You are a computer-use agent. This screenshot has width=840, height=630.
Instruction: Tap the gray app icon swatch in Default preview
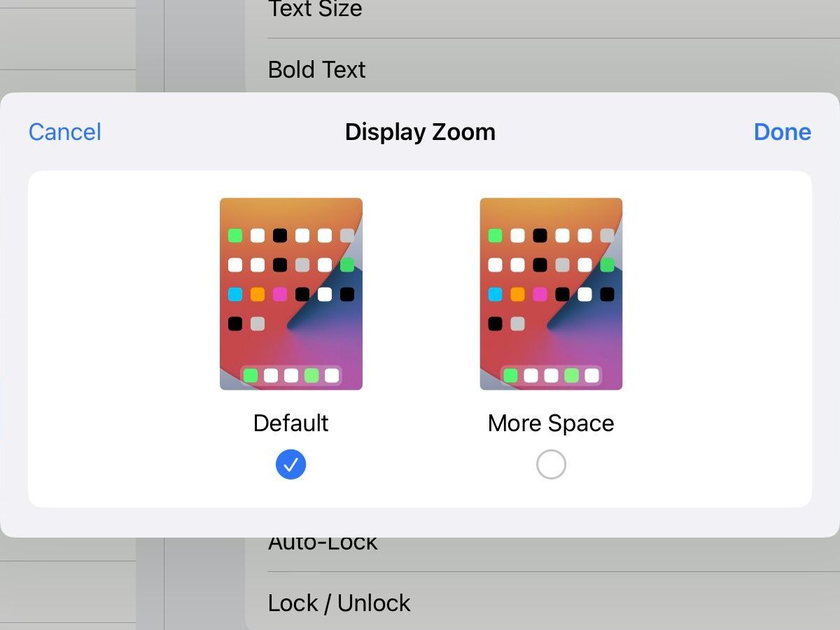click(257, 323)
